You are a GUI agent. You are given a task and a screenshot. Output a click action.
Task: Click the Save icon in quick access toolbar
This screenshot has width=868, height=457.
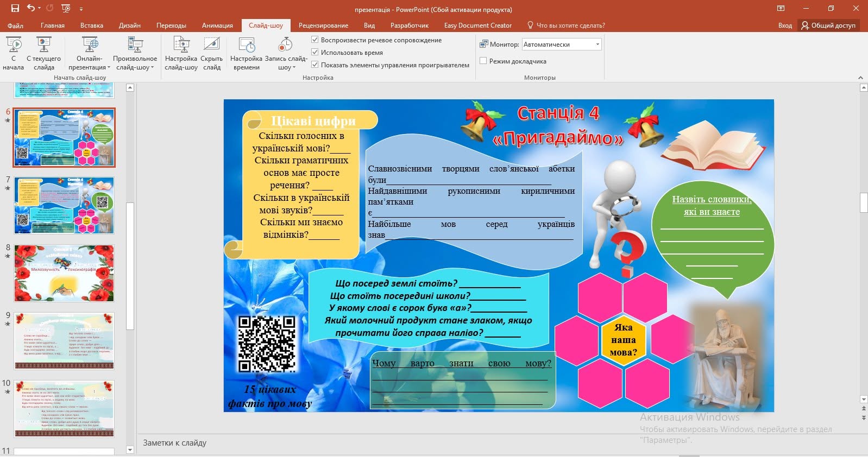click(x=15, y=9)
